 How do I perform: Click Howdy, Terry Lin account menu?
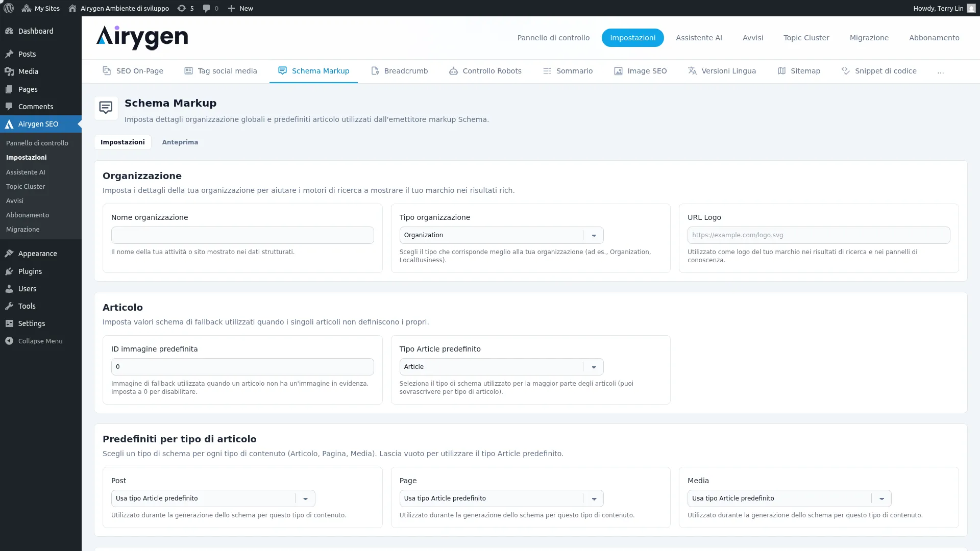coord(944,8)
